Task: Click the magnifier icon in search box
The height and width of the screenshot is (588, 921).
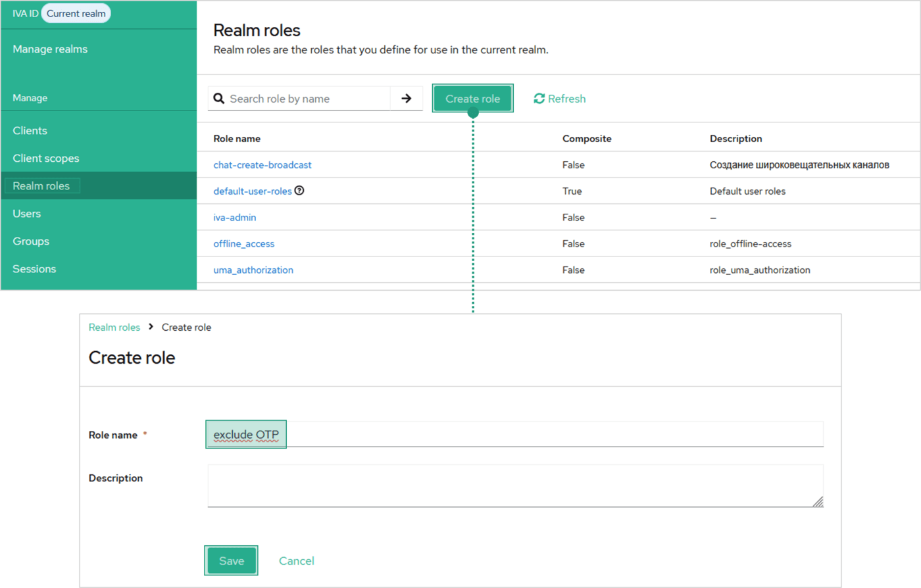Action: click(219, 99)
